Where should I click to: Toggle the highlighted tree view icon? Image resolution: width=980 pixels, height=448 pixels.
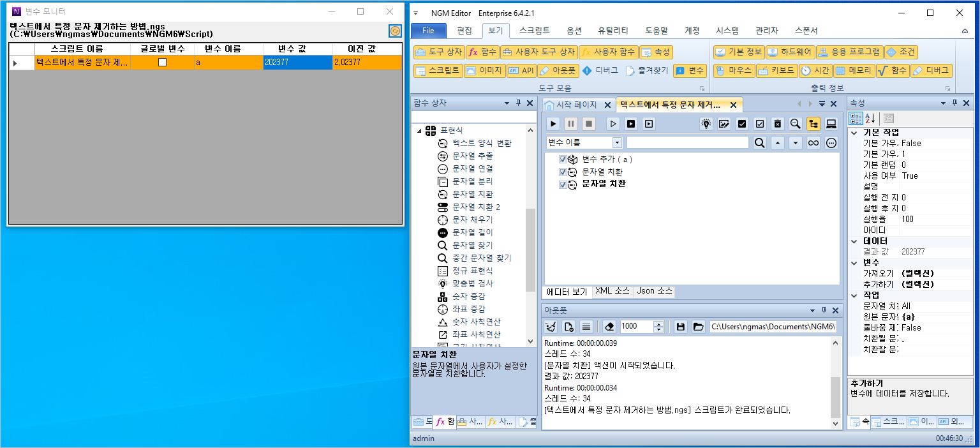click(813, 124)
